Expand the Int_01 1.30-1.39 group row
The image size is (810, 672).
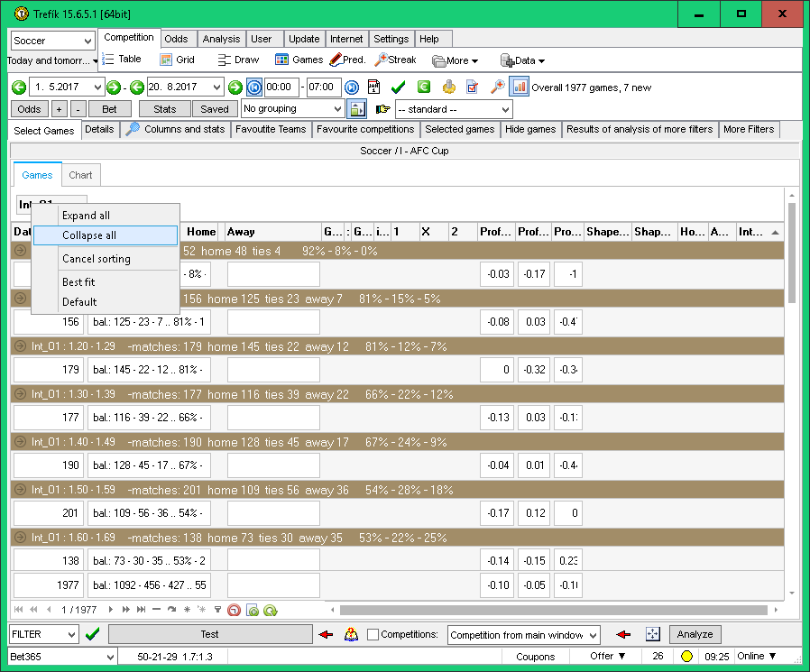pos(20,394)
